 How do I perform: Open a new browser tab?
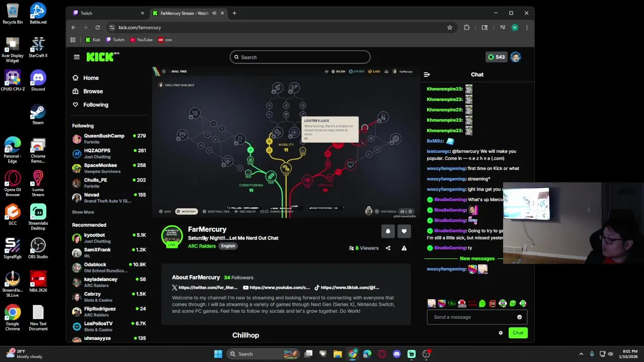pos(234,13)
